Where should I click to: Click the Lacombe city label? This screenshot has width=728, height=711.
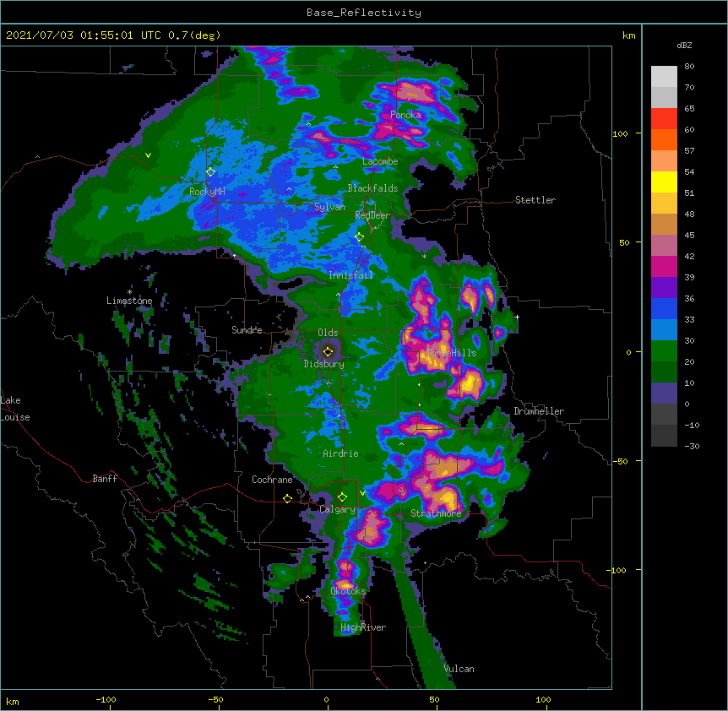tap(380, 161)
